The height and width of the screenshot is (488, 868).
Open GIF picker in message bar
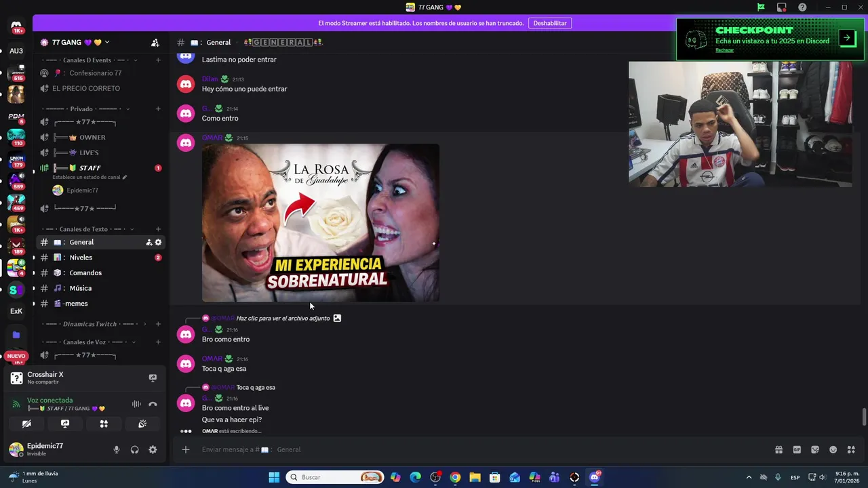tap(797, 449)
